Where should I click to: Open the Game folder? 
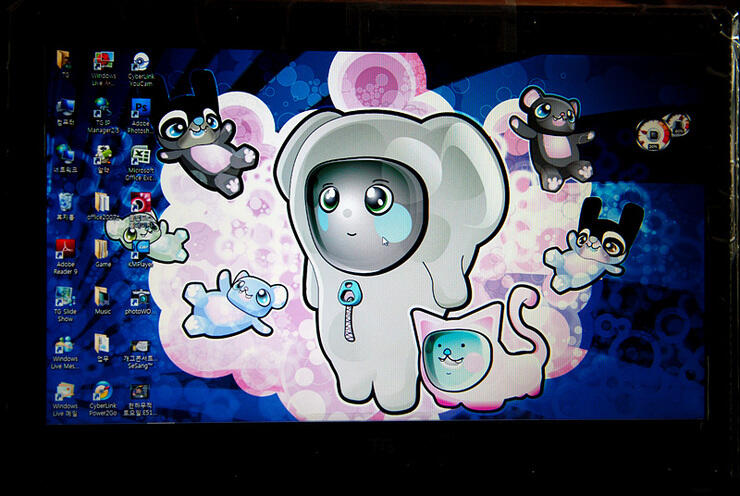tap(101, 249)
